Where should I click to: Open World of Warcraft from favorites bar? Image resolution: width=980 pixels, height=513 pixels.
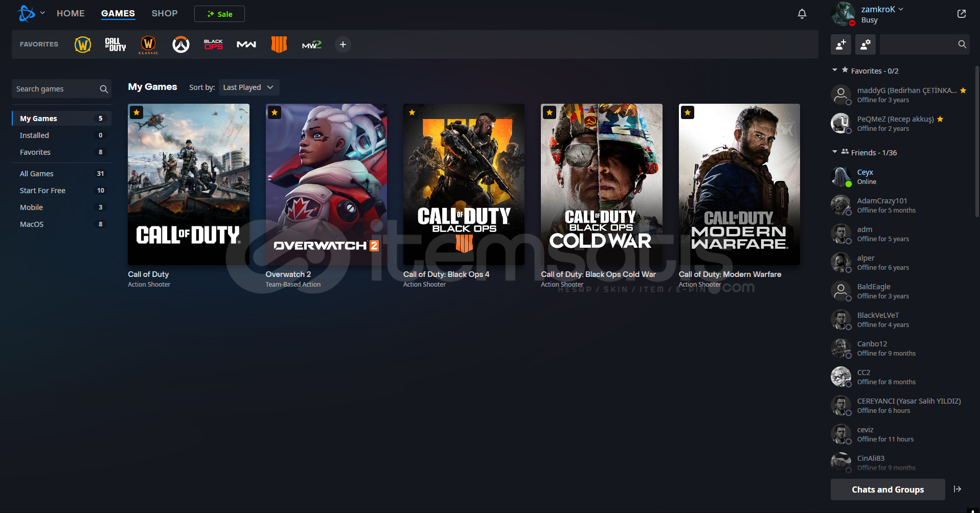pos(83,45)
